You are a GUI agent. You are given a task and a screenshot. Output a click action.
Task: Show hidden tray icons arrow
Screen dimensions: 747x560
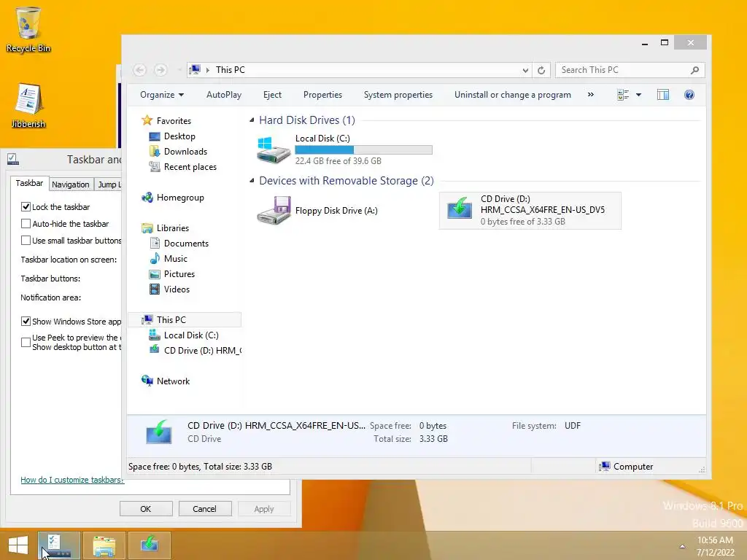[682, 546]
